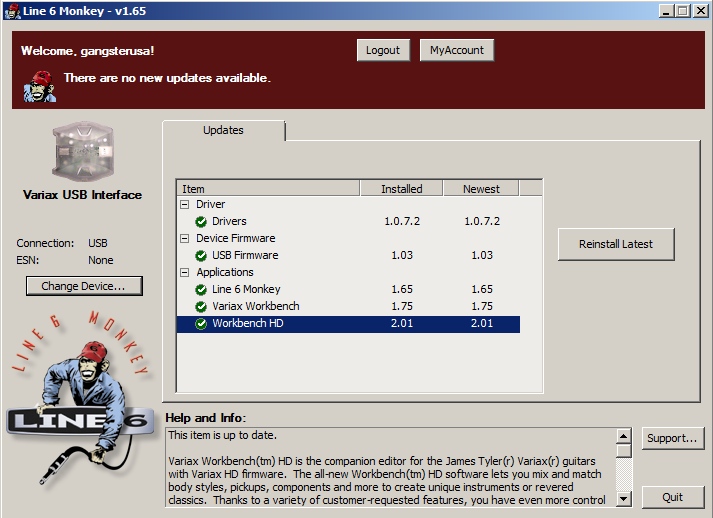This screenshot has height=518, width=713.
Task: Select the Variax Workbench row
Action: coord(348,307)
